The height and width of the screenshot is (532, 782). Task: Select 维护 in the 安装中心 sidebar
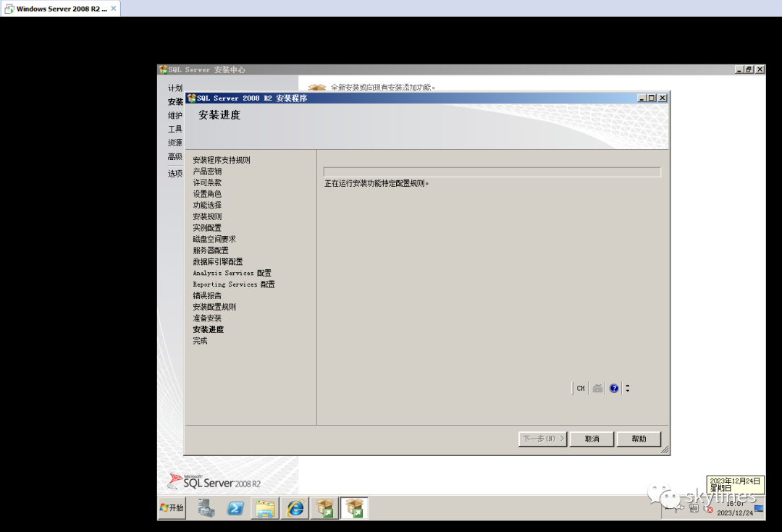[x=175, y=115]
